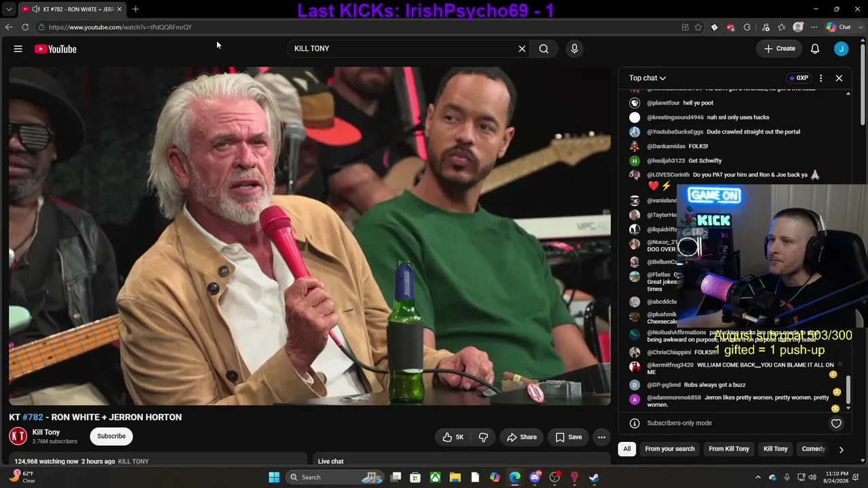Open Microsoft Store from the taskbar
Image resolution: width=868 pixels, height=488 pixels.
click(x=416, y=477)
